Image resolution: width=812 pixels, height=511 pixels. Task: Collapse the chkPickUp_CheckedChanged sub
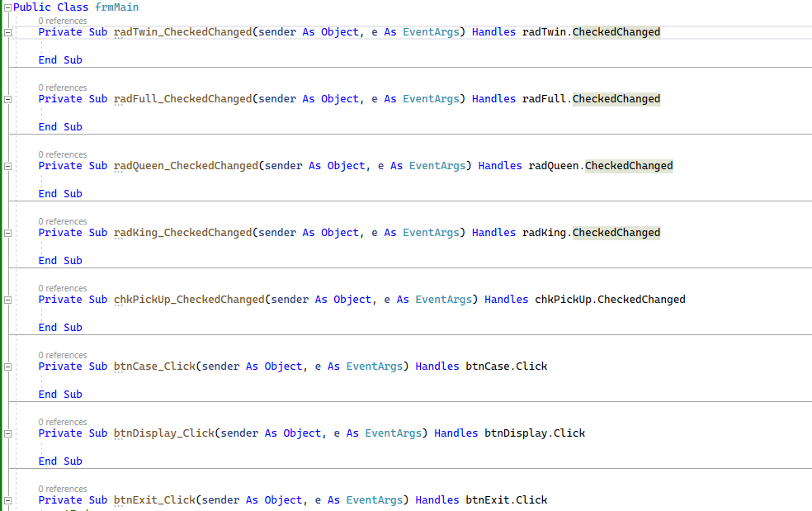tap(7, 300)
